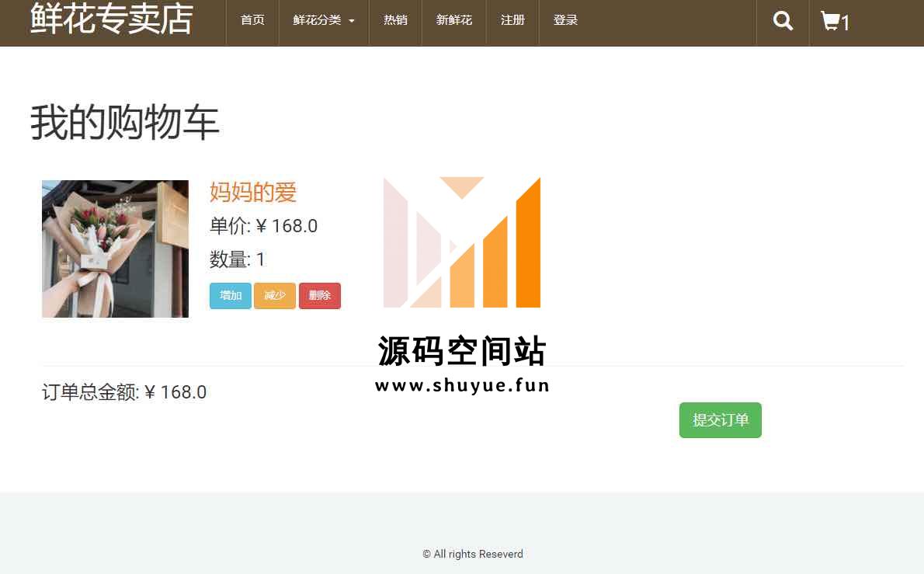Click the 鲜花专卖店 site logo
This screenshot has height=574, width=924.
click(111, 19)
